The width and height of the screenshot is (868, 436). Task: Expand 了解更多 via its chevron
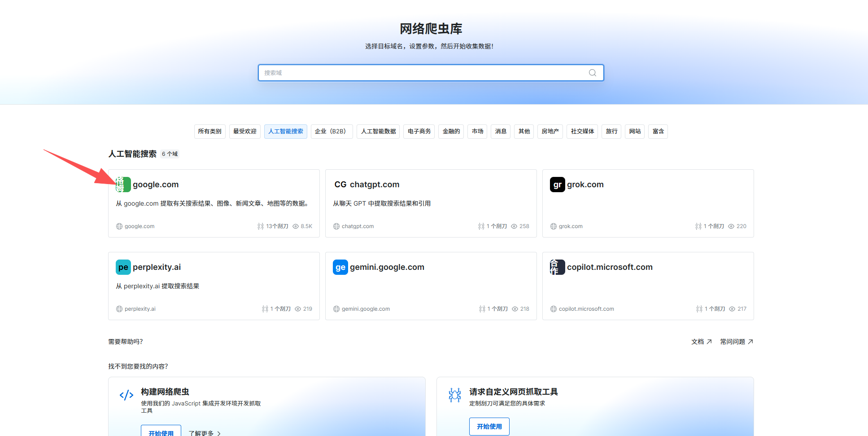pyautogui.click(x=219, y=433)
